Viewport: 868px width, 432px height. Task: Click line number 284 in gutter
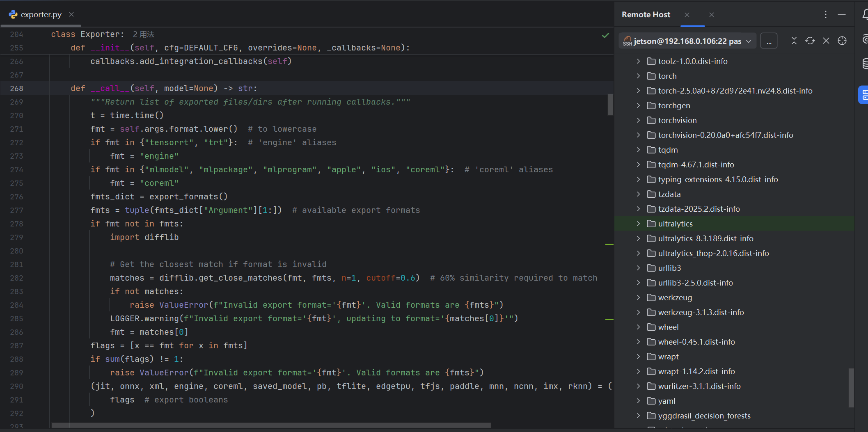click(16, 305)
